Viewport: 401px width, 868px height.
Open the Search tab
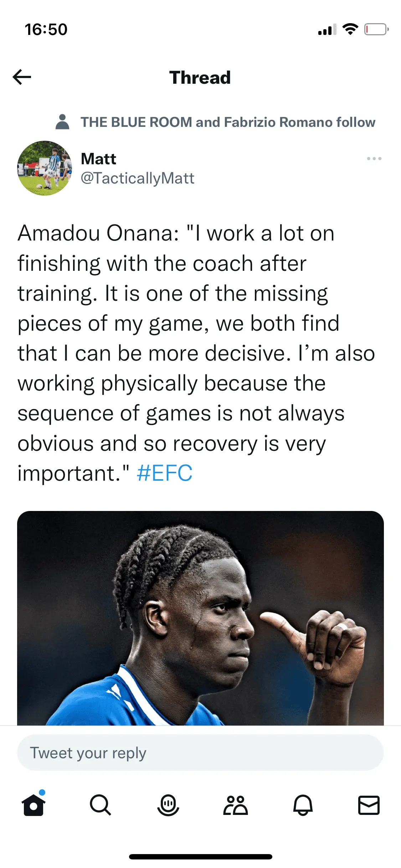click(100, 805)
